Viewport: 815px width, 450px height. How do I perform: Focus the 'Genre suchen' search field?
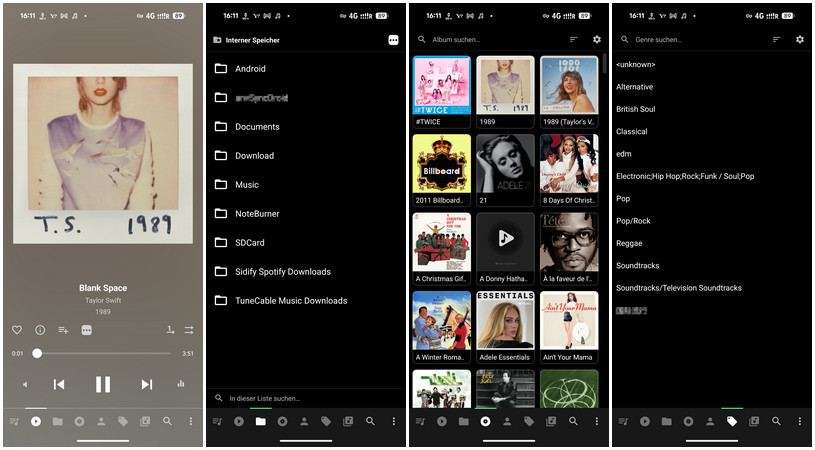(x=691, y=39)
